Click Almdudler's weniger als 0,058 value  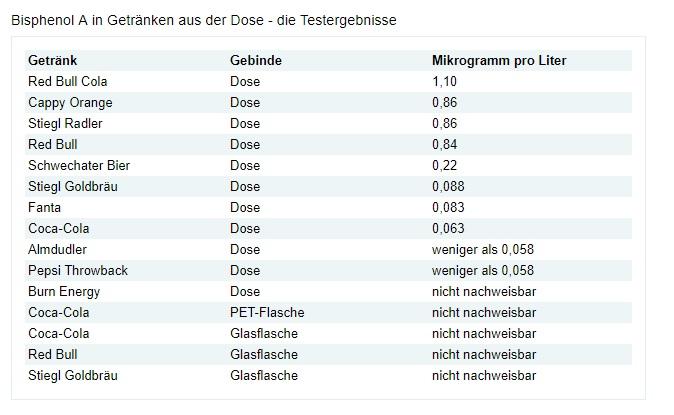483,250
